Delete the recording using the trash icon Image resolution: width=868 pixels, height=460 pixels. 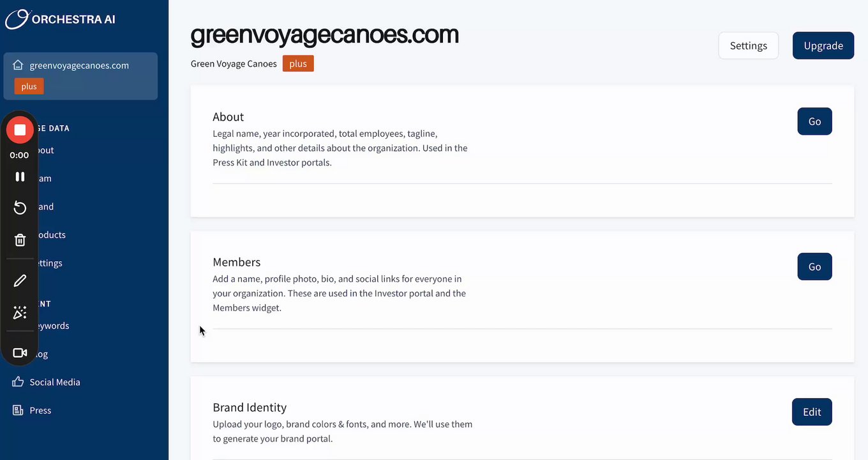(20, 240)
